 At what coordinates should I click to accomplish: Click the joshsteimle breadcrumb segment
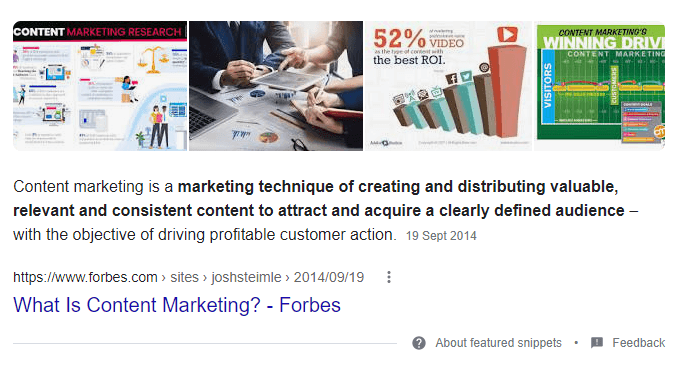pyautogui.click(x=246, y=277)
